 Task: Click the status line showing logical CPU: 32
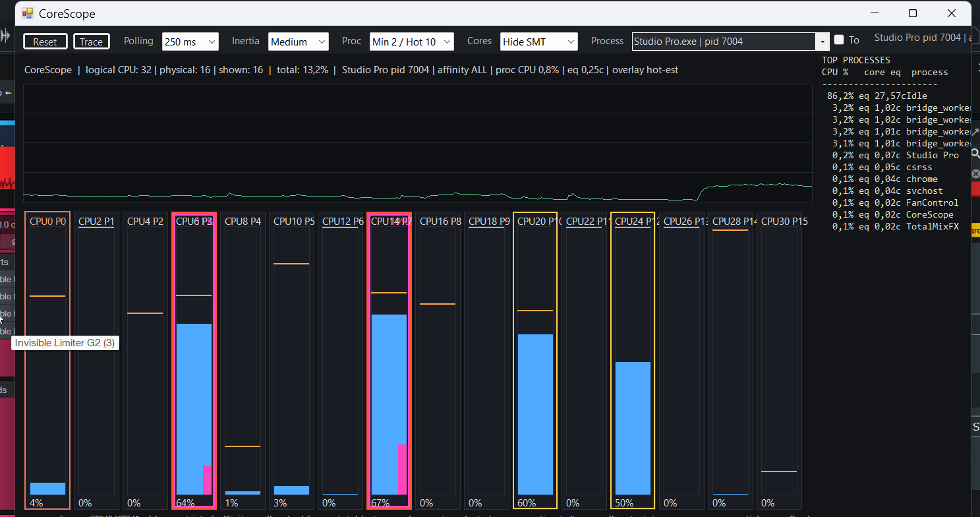351,69
